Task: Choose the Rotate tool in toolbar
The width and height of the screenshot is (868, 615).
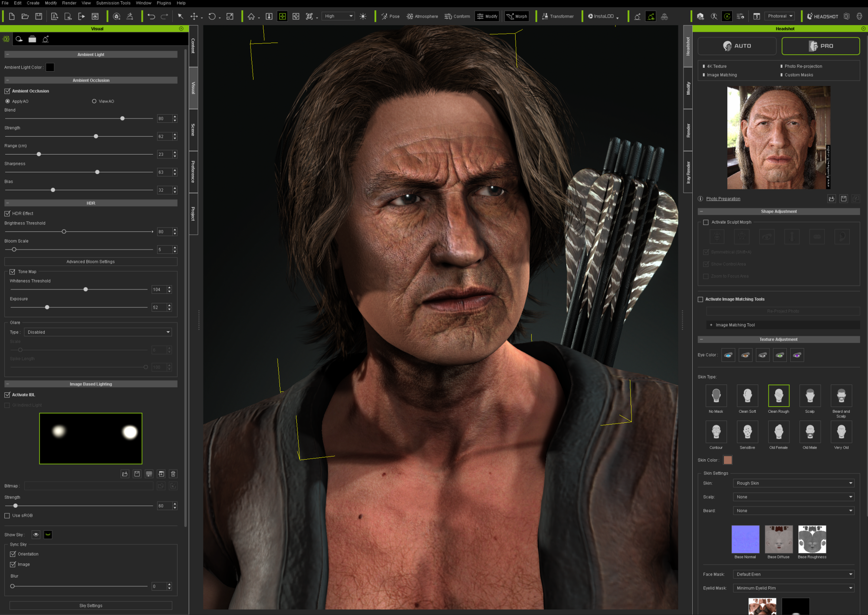Action: (212, 16)
